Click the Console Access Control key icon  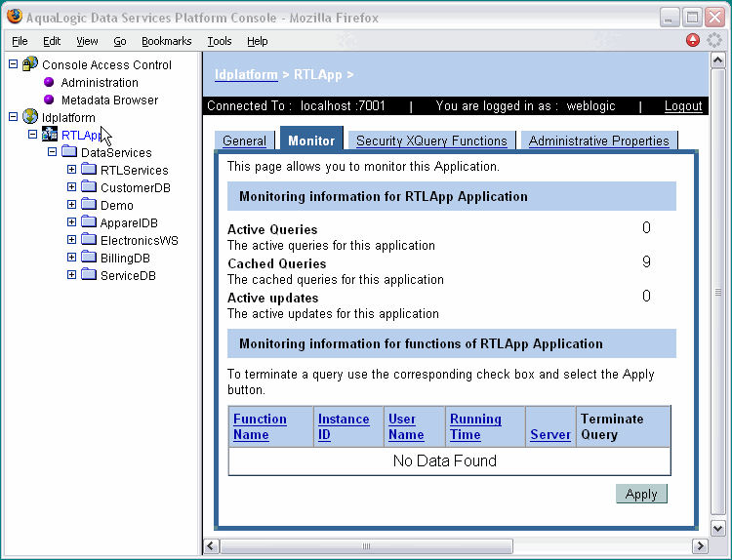(x=30, y=64)
